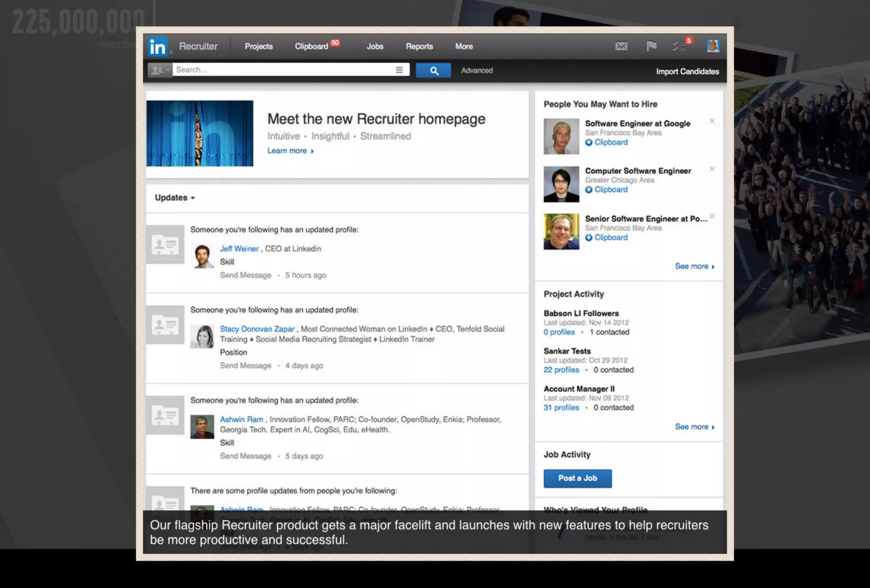
Task: Send Message in Stacy Donovan Zapar update
Action: point(246,366)
